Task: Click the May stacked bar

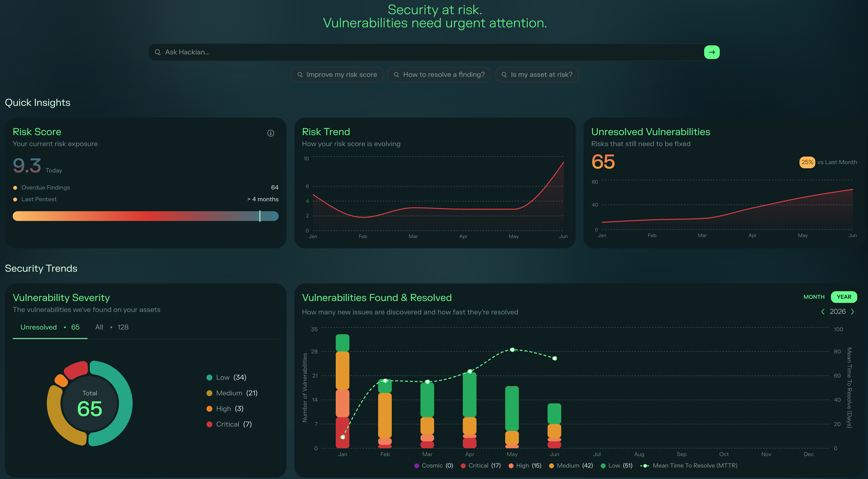Action: point(512,417)
